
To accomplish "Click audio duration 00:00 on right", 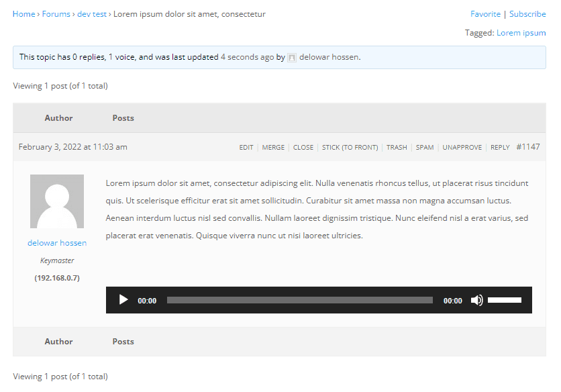I will tap(452, 301).
